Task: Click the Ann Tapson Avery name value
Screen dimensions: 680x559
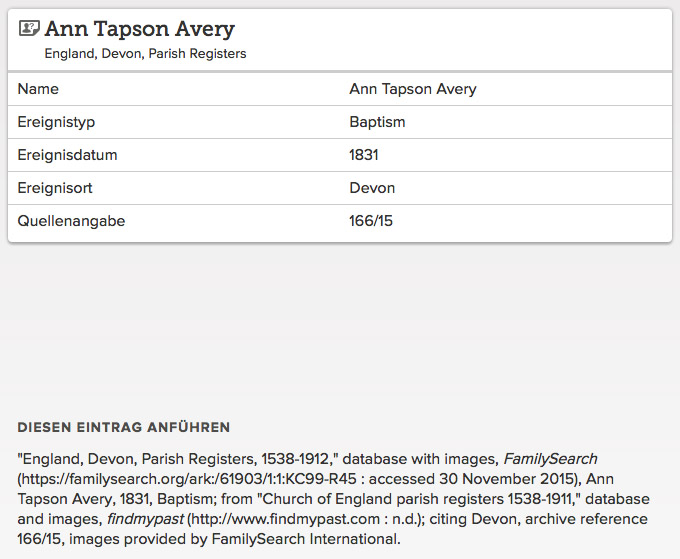Action: [412, 89]
